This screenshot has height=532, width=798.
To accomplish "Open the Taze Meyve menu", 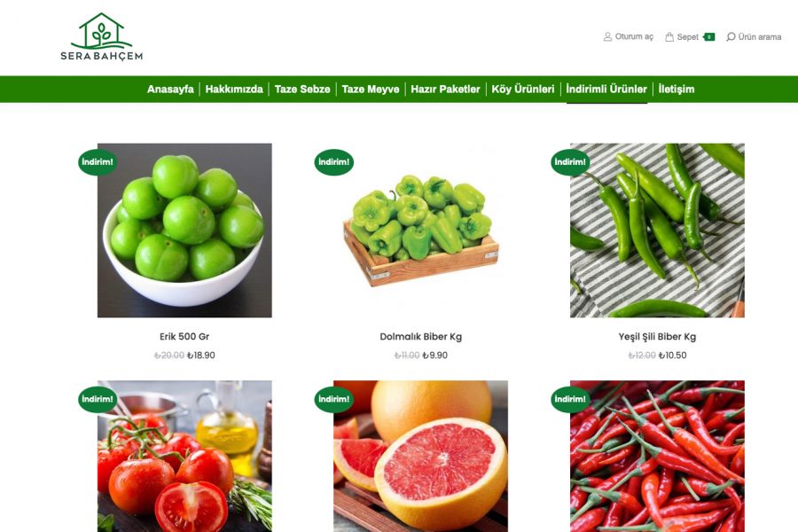I will coord(371,89).
